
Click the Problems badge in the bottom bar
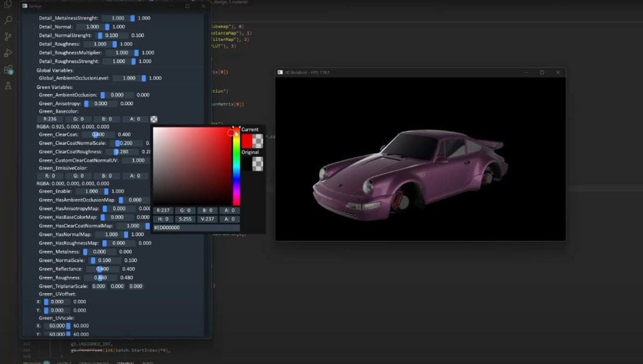(46, 362)
